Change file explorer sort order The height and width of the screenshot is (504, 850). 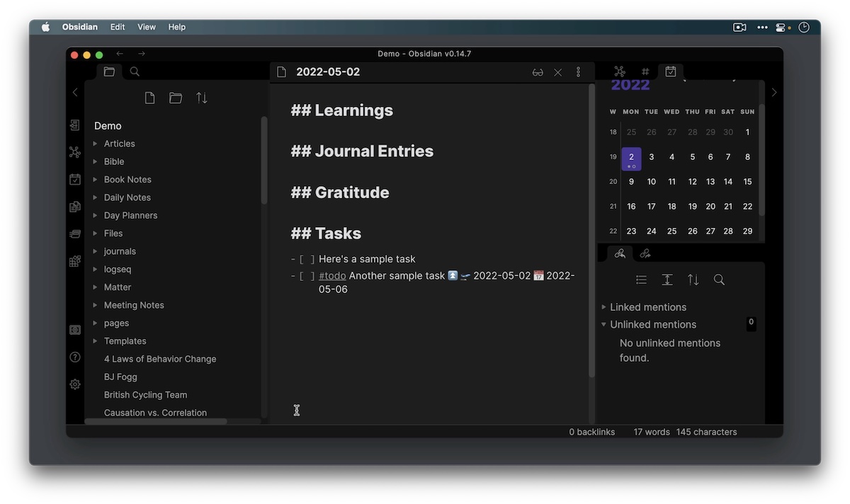click(202, 98)
